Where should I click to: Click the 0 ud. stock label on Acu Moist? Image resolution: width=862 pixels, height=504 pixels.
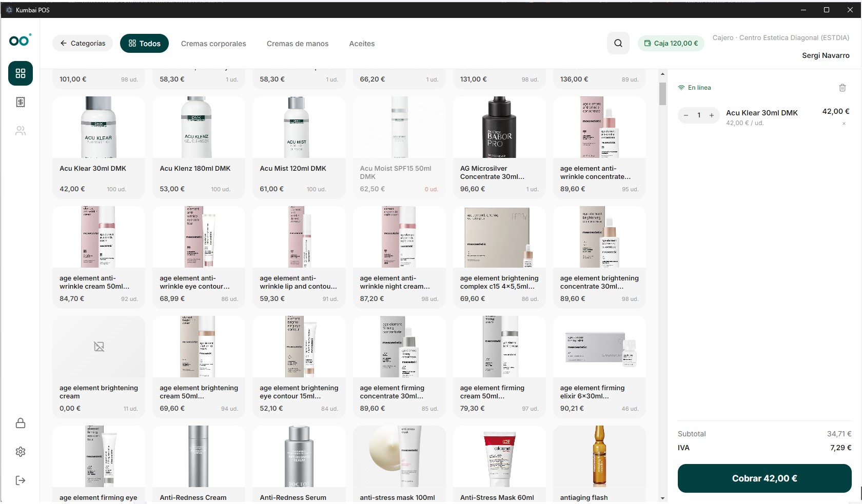431,189
